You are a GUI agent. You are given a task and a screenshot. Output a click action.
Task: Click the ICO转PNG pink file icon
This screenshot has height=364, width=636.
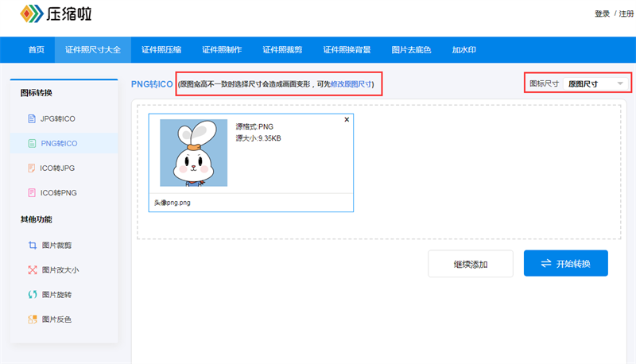[x=32, y=193]
